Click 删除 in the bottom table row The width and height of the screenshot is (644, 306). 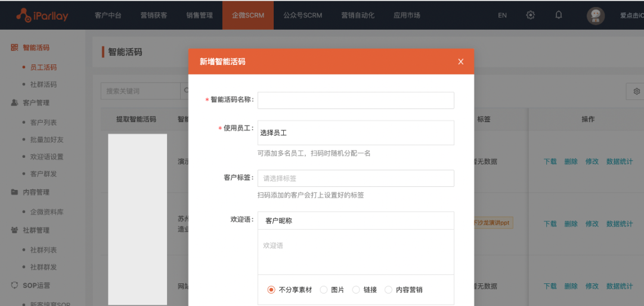point(571,286)
